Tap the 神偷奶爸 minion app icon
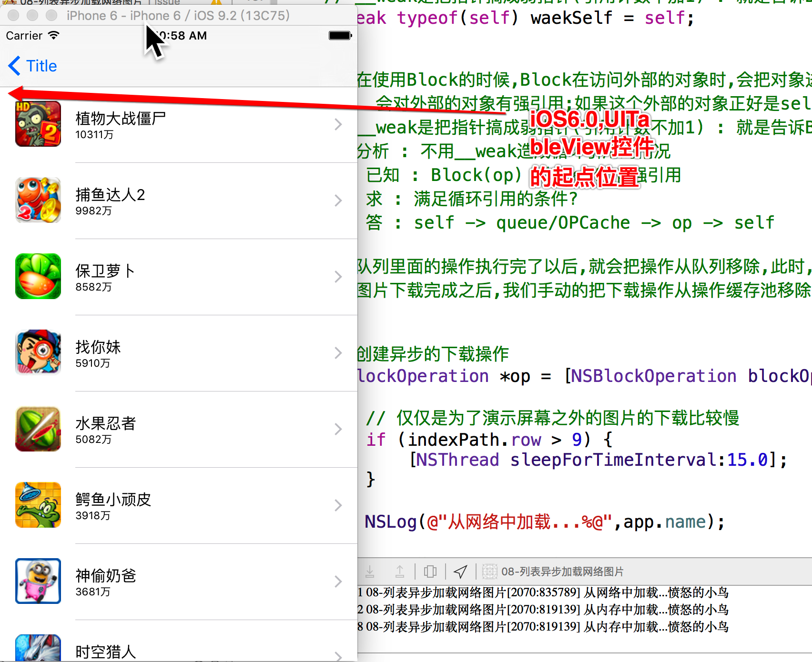The width and height of the screenshot is (812, 662). [x=38, y=581]
